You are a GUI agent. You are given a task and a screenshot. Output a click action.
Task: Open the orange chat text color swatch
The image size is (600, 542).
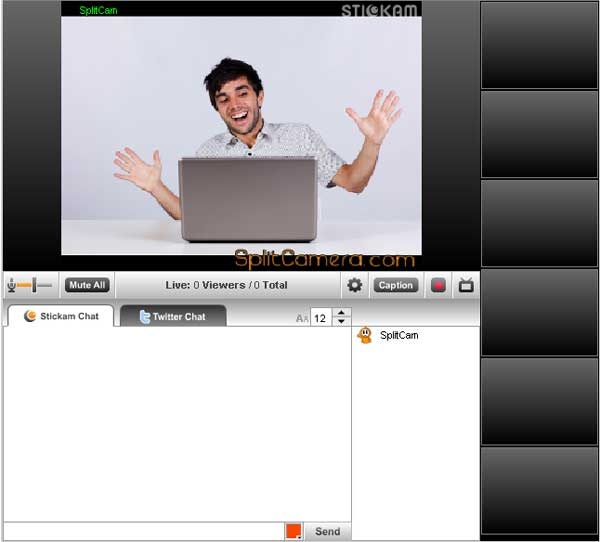click(x=293, y=531)
